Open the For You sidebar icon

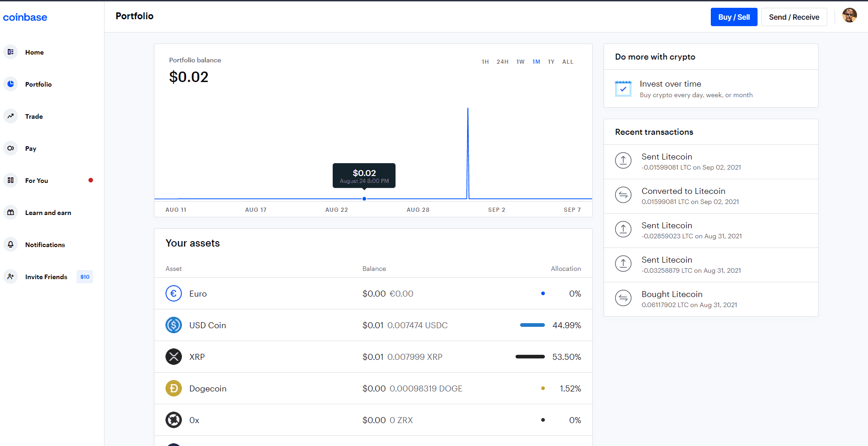pos(11,180)
